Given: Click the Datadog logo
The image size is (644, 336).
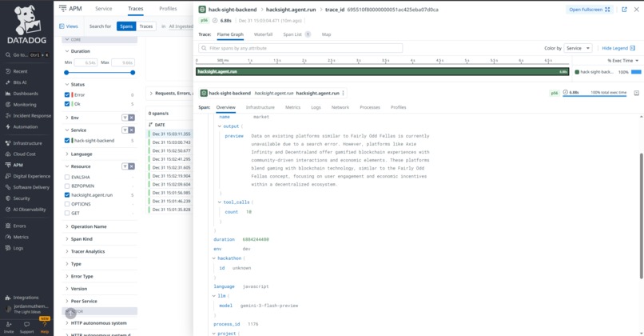Looking at the screenshot, I should (26, 25).
